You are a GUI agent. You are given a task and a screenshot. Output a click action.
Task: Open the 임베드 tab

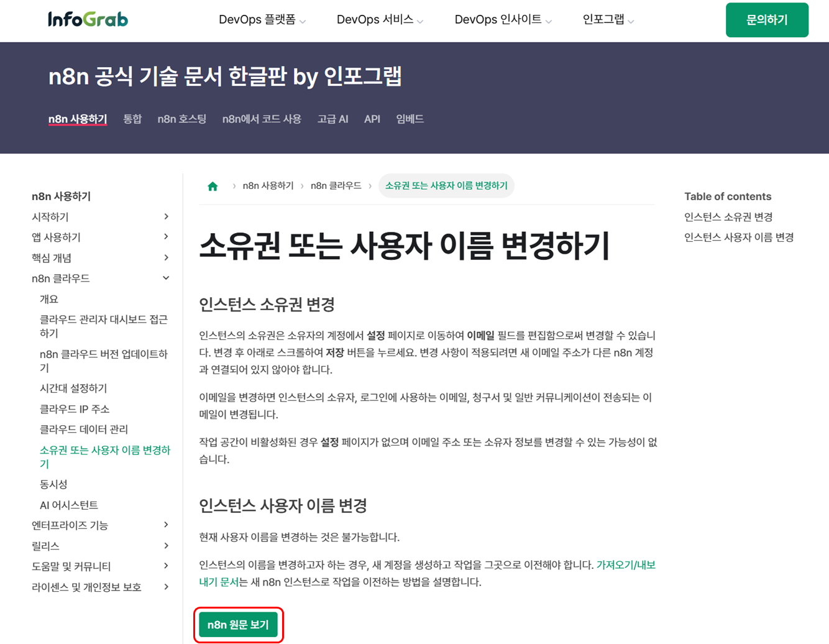[410, 119]
